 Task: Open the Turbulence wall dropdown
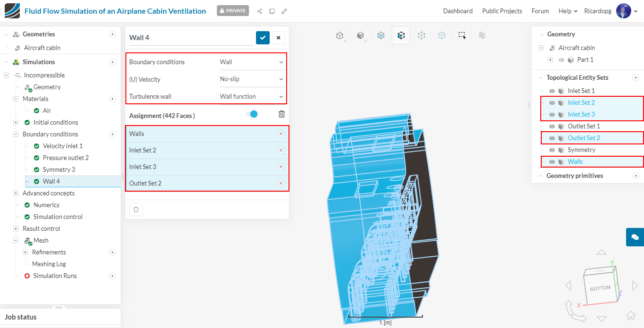pyautogui.click(x=252, y=96)
